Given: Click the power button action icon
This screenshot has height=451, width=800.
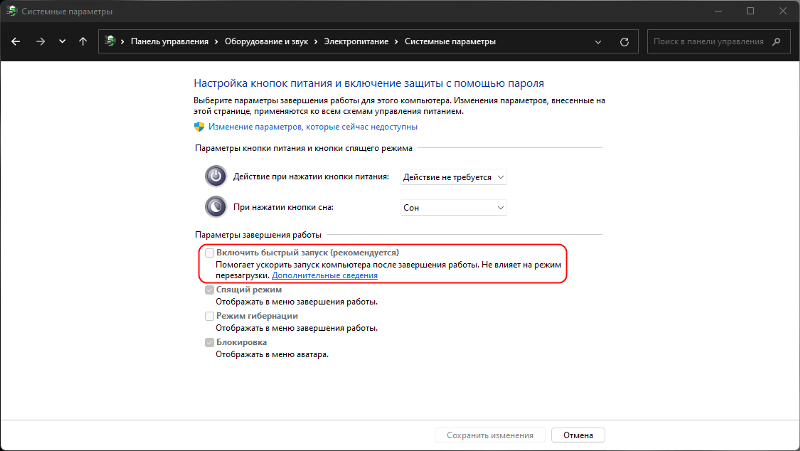Looking at the screenshot, I should point(216,177).
